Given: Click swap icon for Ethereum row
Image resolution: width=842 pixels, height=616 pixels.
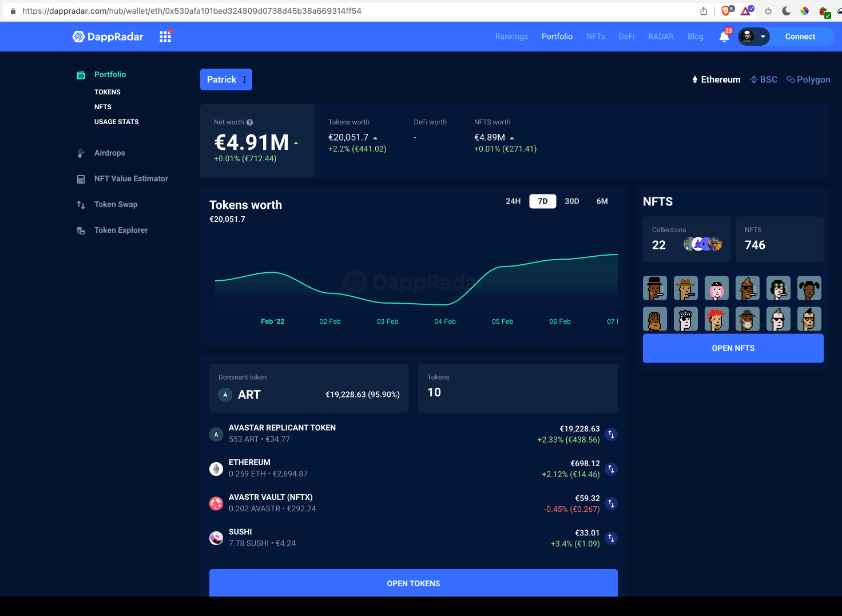Looking at the screenshot, I should 611,469.
